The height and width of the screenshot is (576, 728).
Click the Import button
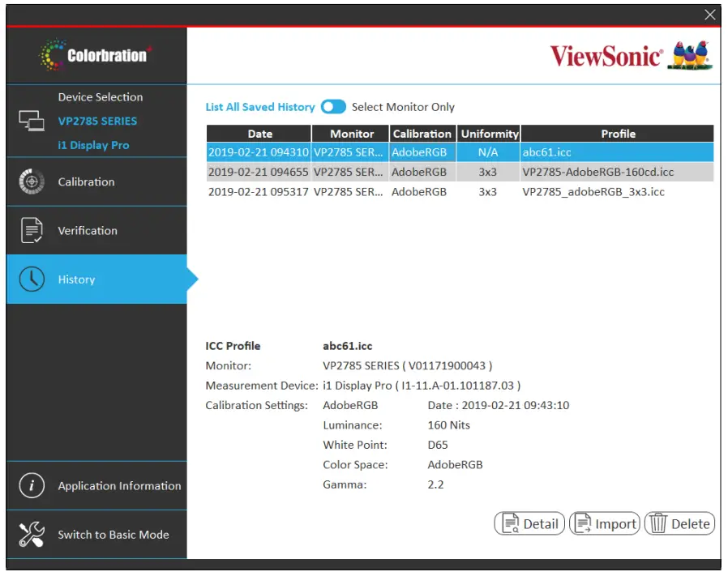pyautogui.click(x=605, y=523)
